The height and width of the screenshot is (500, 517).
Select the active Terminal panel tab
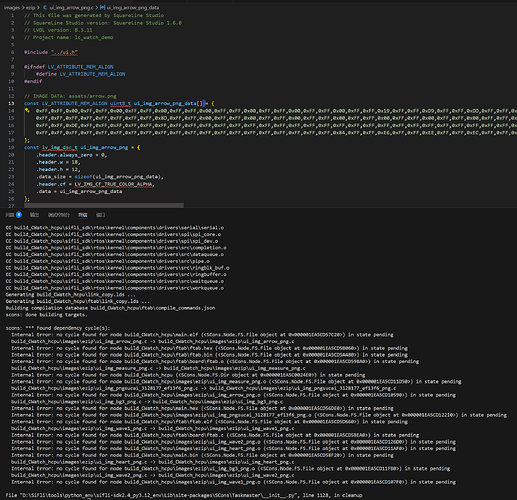click(x=83, y=215)
